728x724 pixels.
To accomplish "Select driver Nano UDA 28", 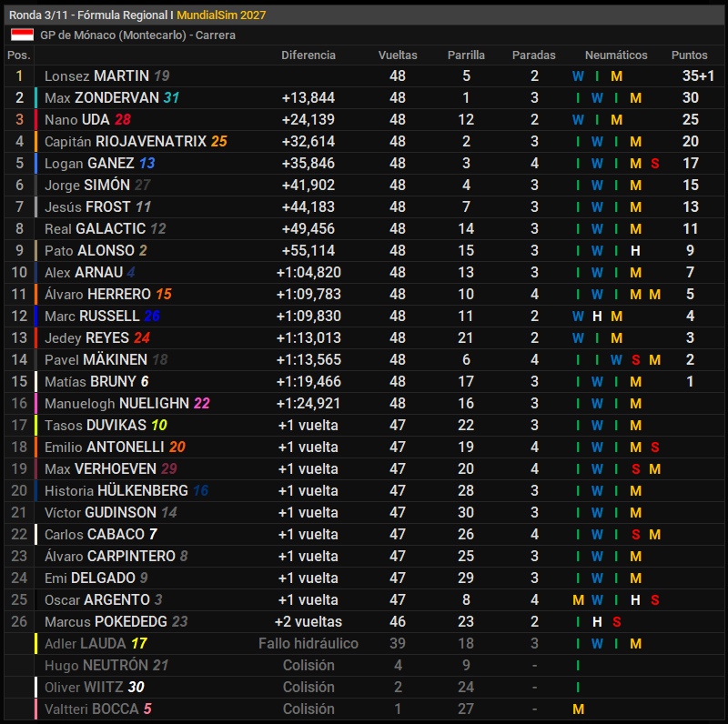I will coord(87,120).
